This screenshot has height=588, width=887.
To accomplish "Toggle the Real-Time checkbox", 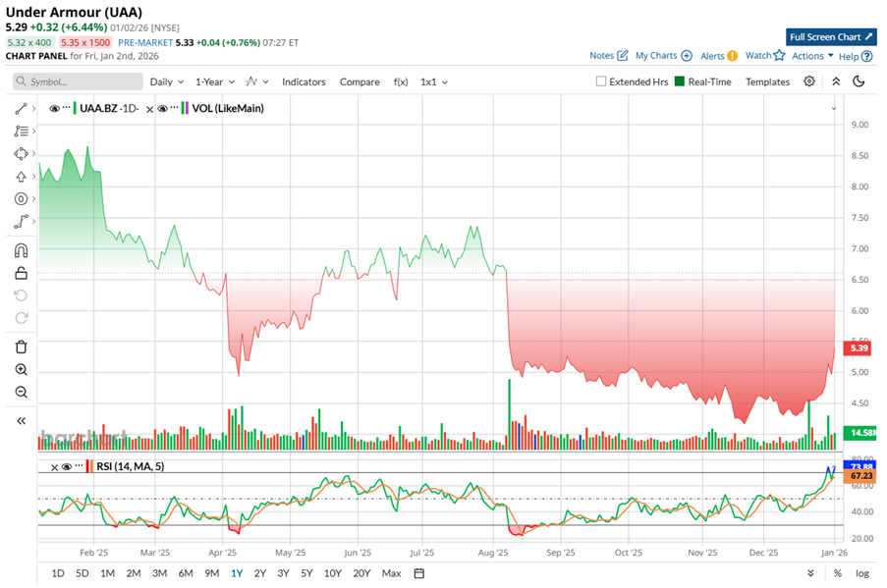I will pos(680,81).
